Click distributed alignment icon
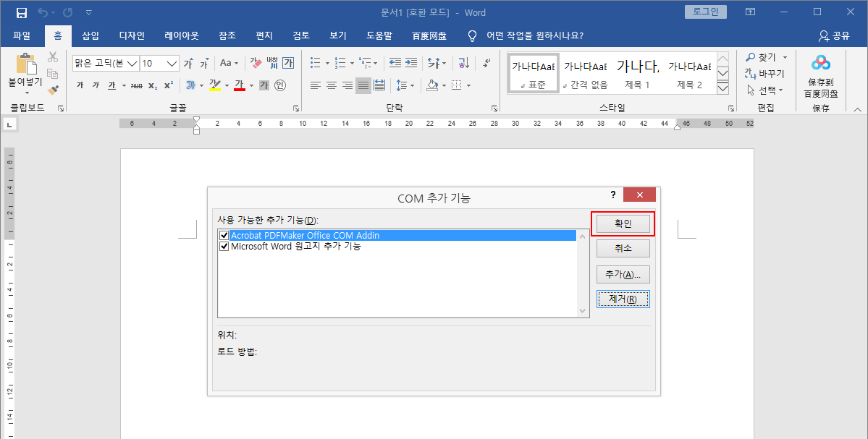This screenshot has height=439, width=868. 379,85
